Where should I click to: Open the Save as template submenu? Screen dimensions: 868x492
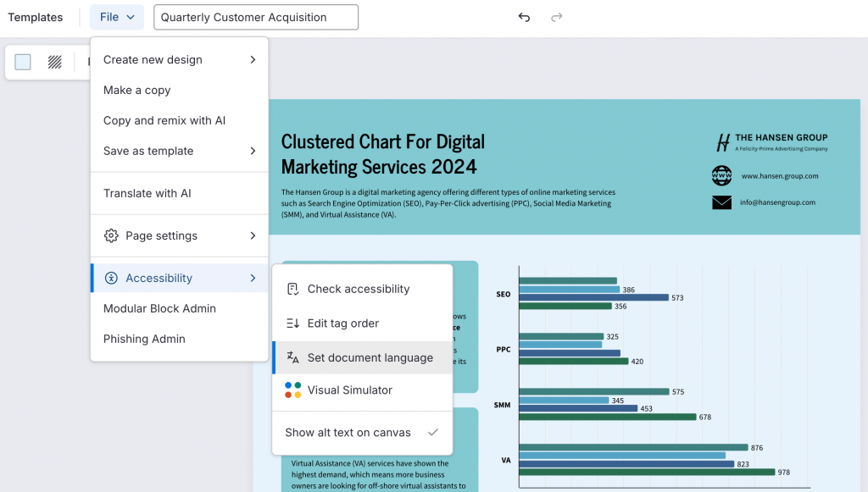click(x=180, y=151)
